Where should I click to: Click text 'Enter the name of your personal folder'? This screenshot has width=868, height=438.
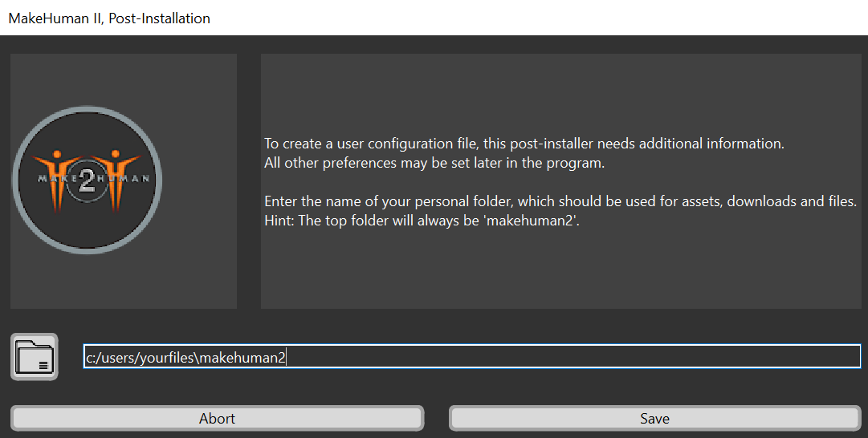click(388, 201)
